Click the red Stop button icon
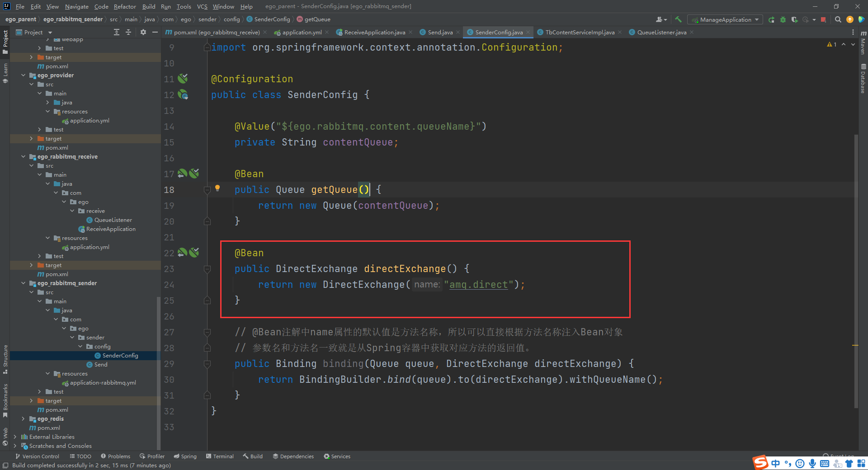 point(823,19)
